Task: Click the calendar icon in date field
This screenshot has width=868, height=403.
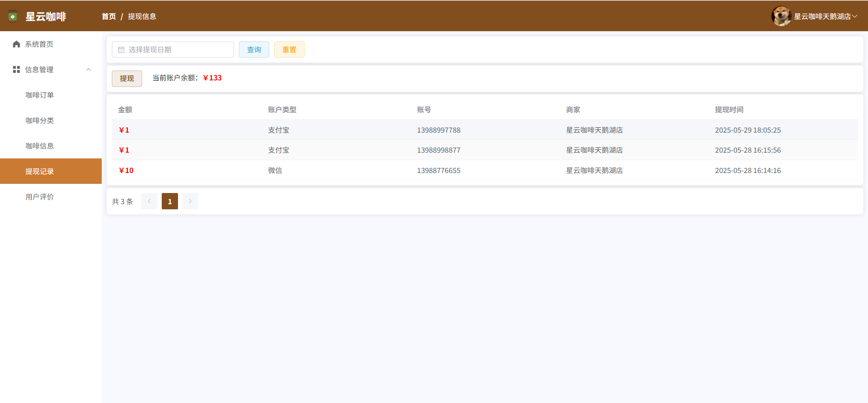Action: 121,50
